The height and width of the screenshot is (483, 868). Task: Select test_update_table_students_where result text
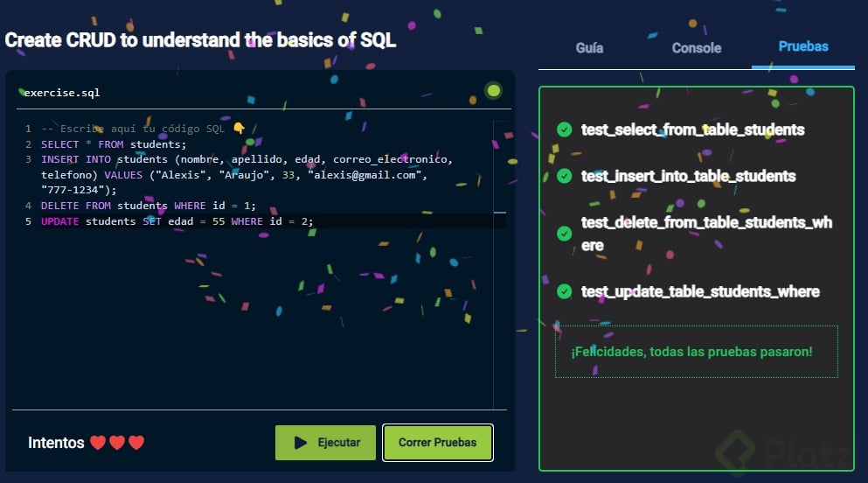point(700,291)
